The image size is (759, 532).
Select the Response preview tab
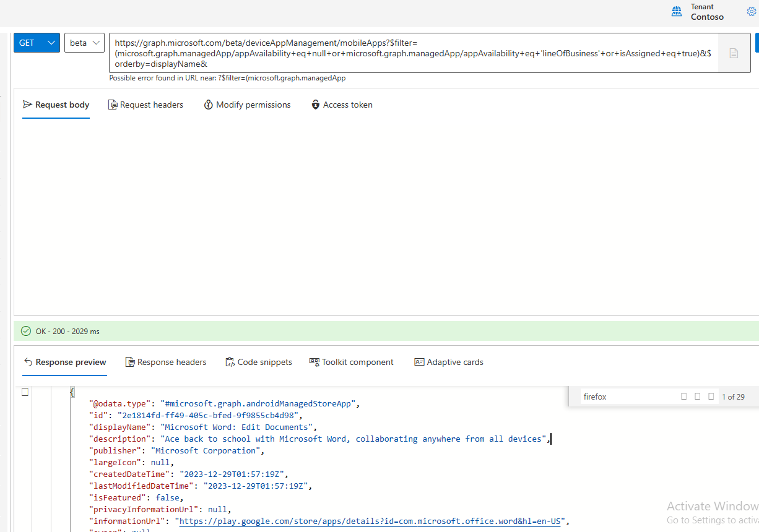pos(64,362)
